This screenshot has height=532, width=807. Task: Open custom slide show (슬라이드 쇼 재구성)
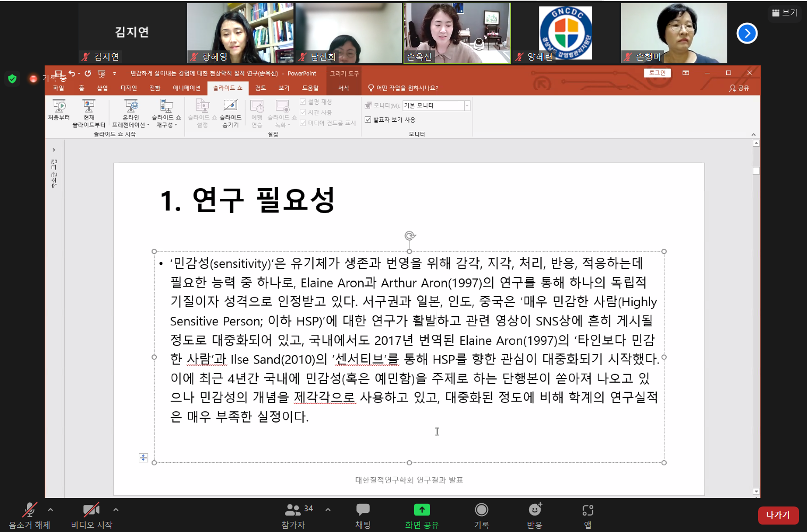[x=166, y=113]
